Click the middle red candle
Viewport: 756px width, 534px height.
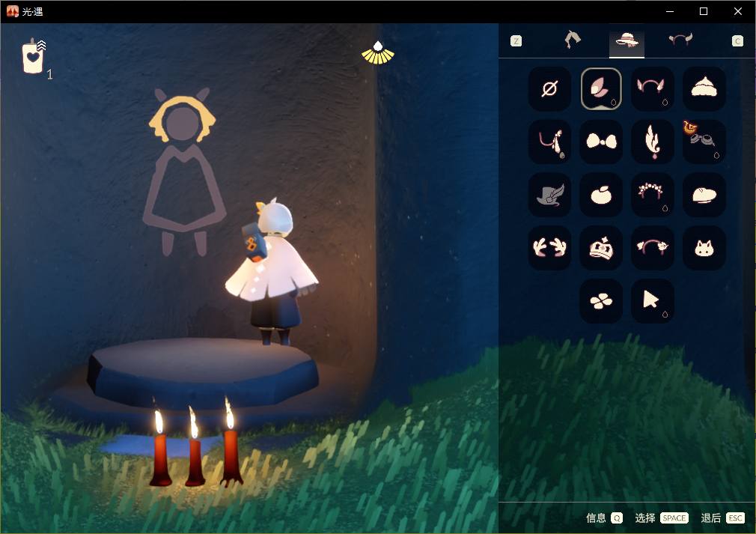(195, 446)
